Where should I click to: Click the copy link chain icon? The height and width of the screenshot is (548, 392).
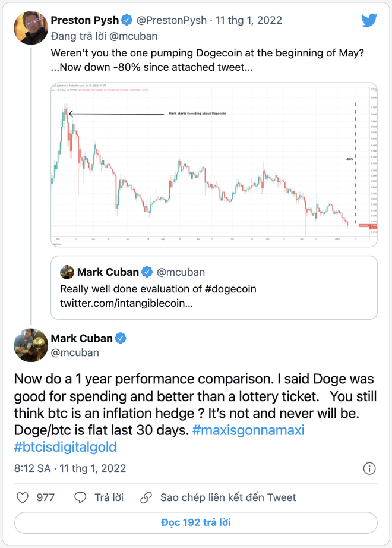[x=146, y=497]
